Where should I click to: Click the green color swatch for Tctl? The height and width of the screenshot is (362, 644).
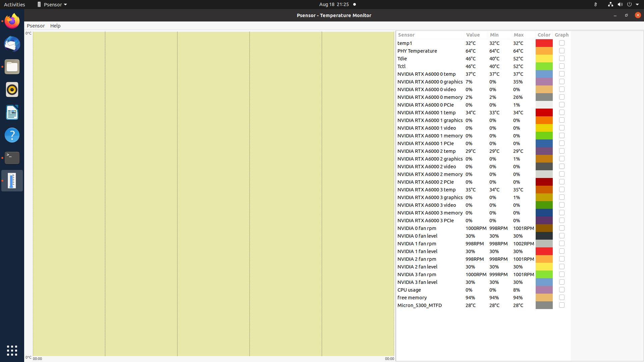pos(544,66)
